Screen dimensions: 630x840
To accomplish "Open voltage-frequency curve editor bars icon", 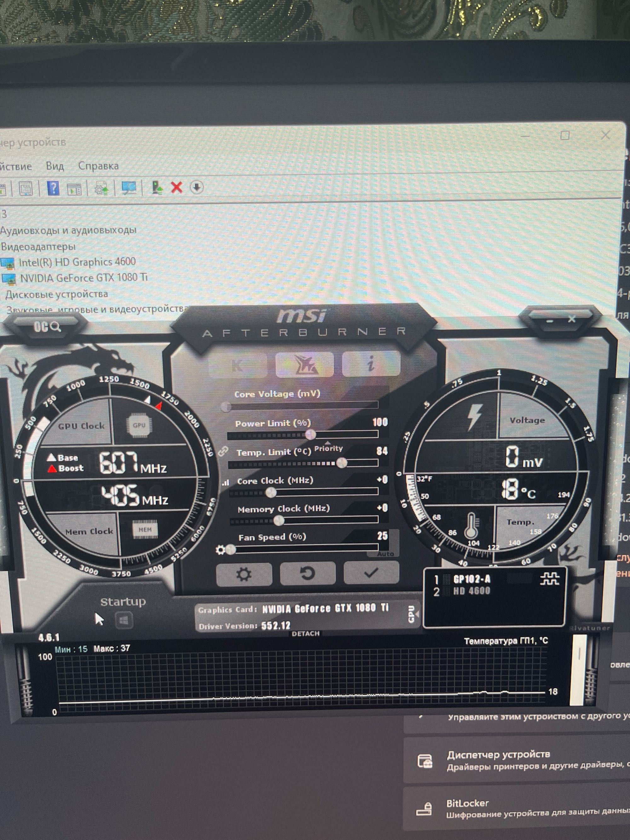I will [x=226, y=482].
